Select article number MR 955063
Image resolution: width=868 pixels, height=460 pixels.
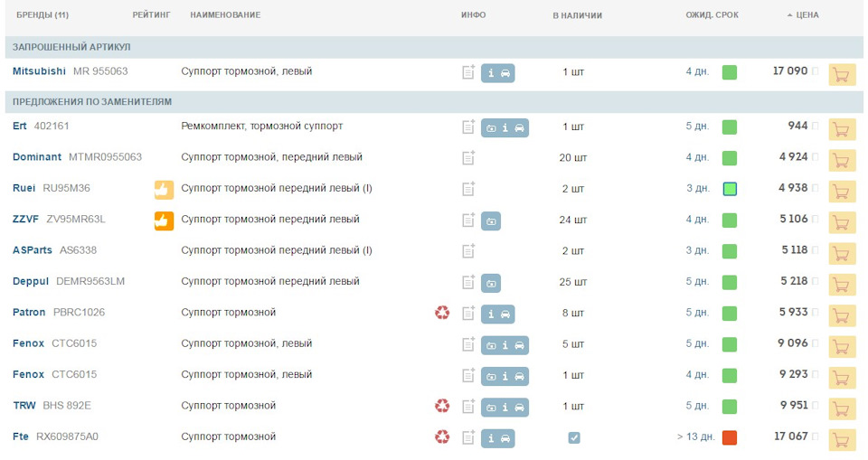[100, 70]
